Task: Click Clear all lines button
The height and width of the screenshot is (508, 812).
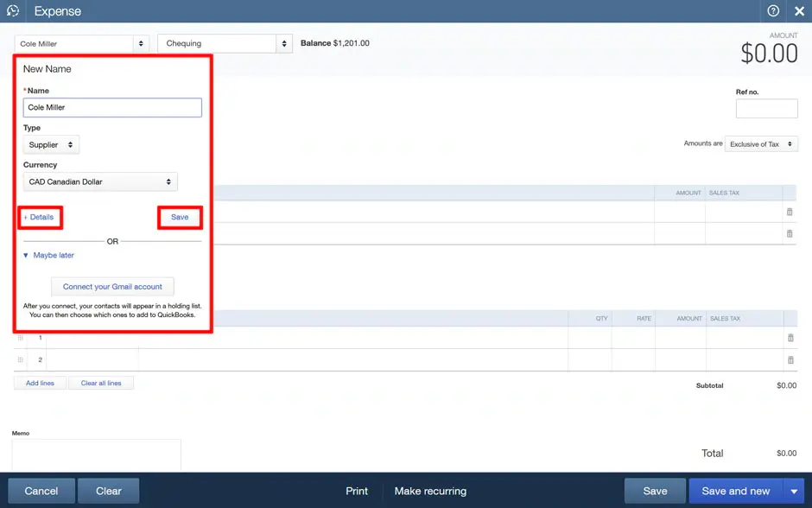Action: click(101, 384)
